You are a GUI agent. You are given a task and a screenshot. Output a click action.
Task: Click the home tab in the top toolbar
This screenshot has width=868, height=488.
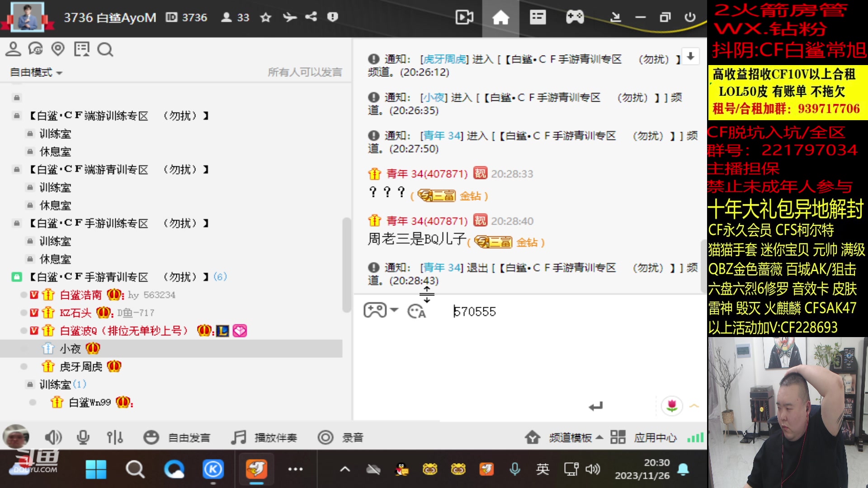[500, 17]
